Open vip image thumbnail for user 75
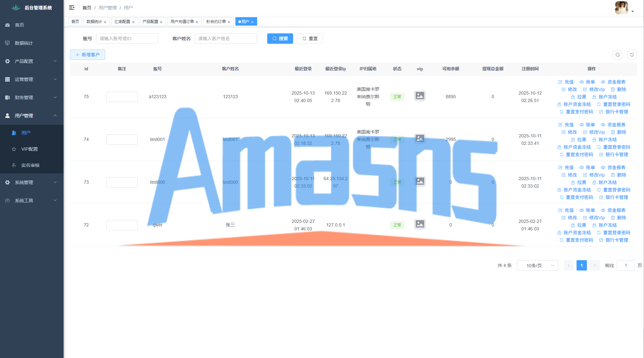 [420, 96]
